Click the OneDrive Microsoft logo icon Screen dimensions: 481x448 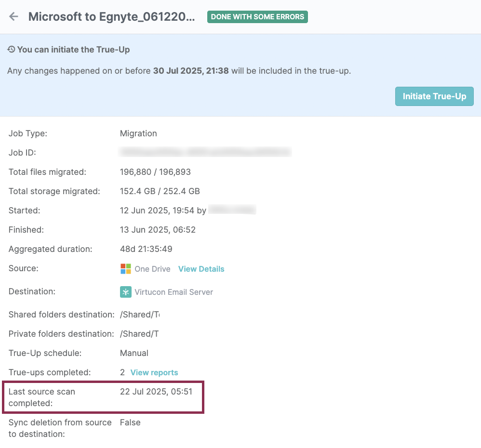click(x=125, y=269)
